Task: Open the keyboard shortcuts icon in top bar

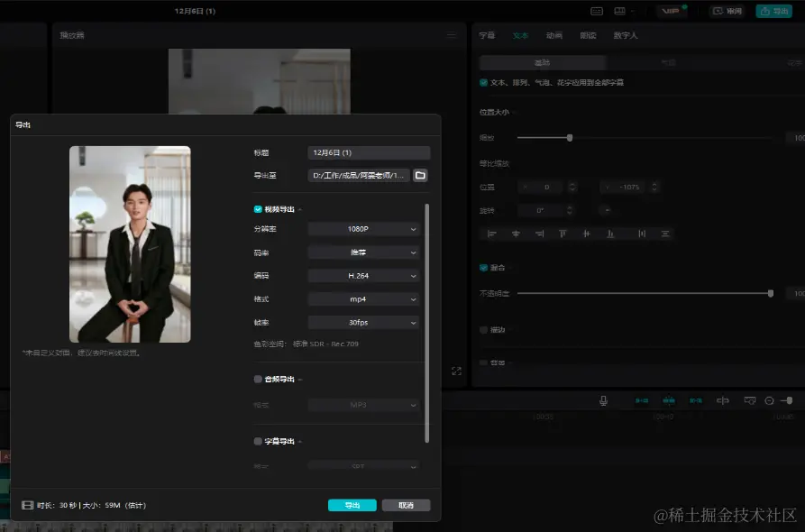Action: [x=597, y=11]
